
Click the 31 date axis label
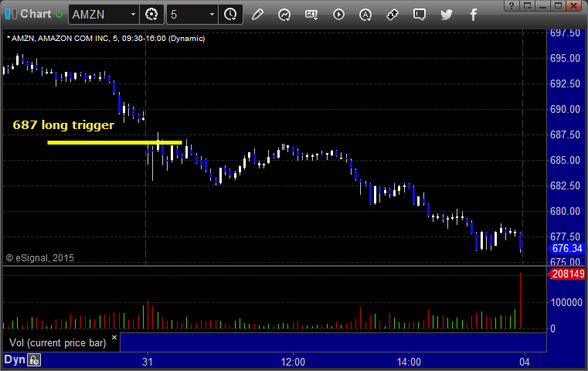pos(148,362)
